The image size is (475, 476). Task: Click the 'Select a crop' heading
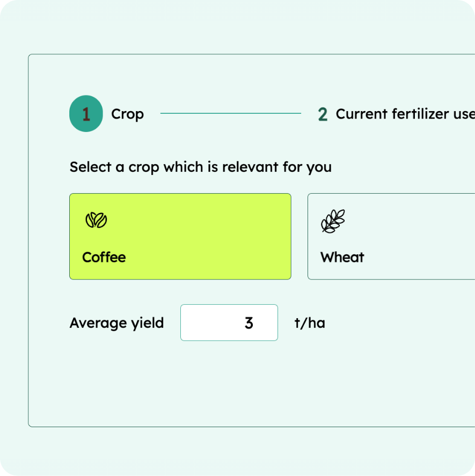pyautogui.click(x=200, y=167)
